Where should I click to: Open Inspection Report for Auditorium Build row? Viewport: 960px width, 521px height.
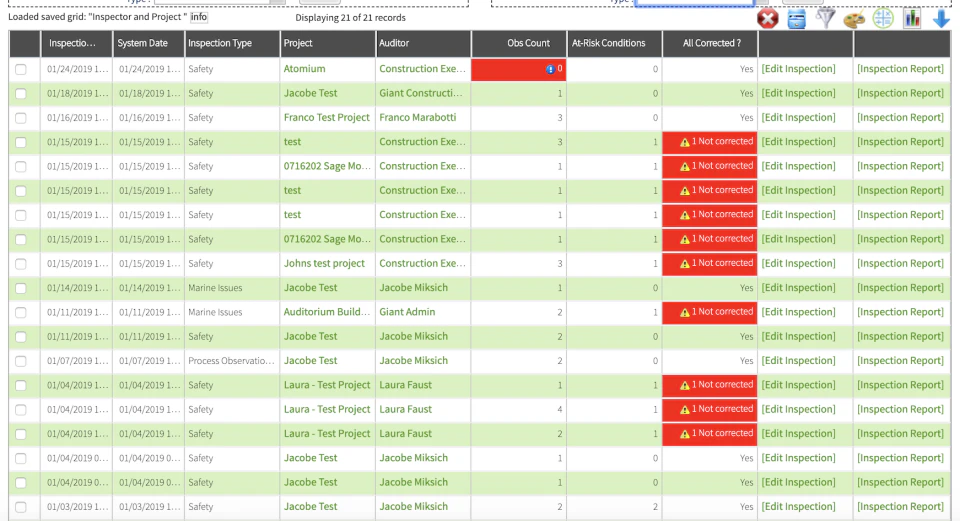[x=901, y=312]
